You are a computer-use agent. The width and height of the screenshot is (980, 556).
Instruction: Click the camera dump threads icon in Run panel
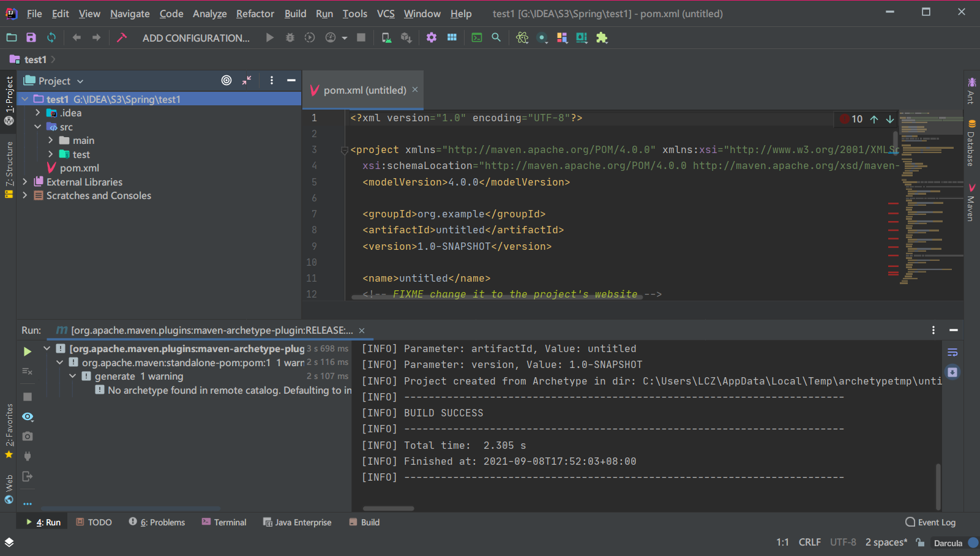28,436
